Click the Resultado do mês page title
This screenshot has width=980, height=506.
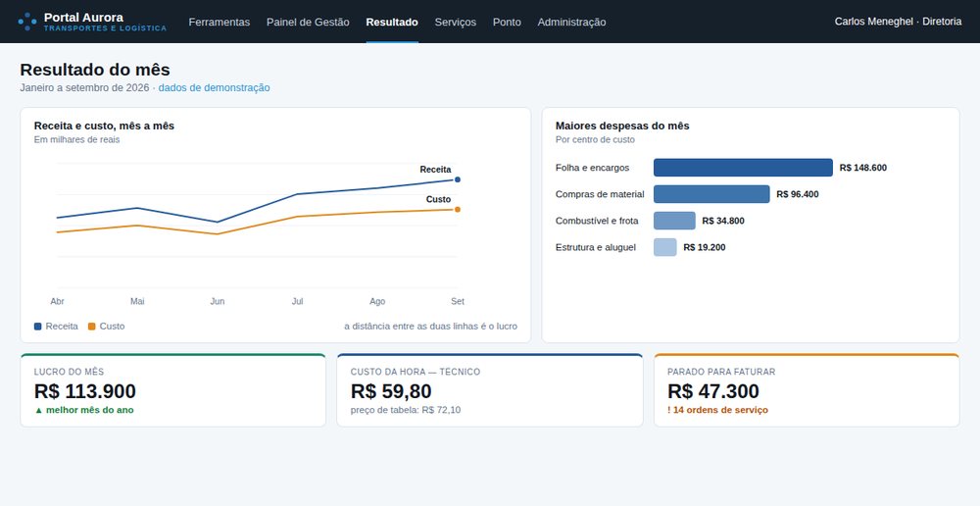(95, 70)
